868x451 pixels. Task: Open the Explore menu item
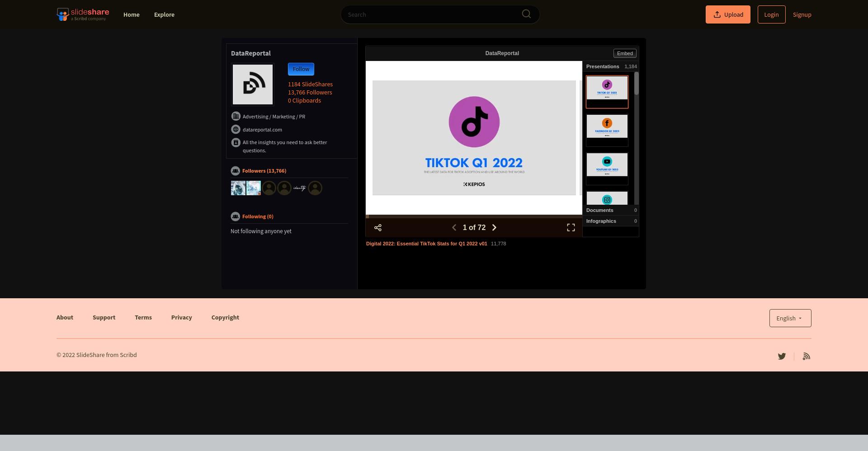pyautogui.click(x=164, y=14)
